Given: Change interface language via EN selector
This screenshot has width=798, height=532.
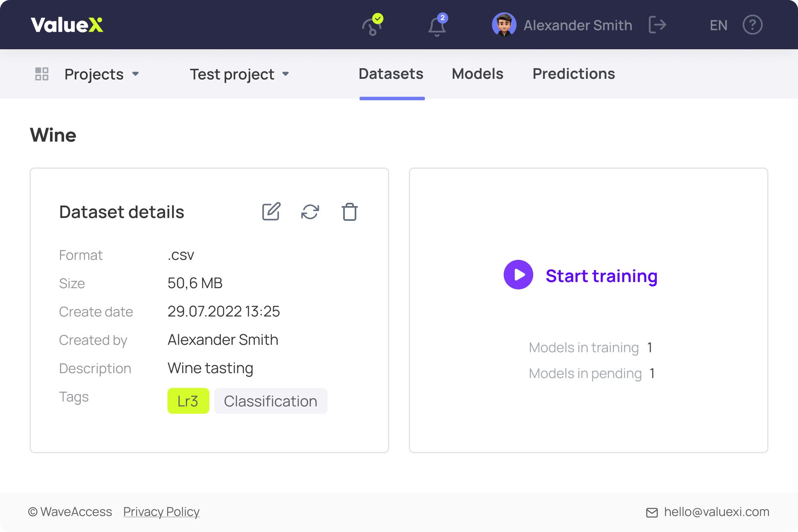Looking at the screenshot, I should click(x=718, y=25).
